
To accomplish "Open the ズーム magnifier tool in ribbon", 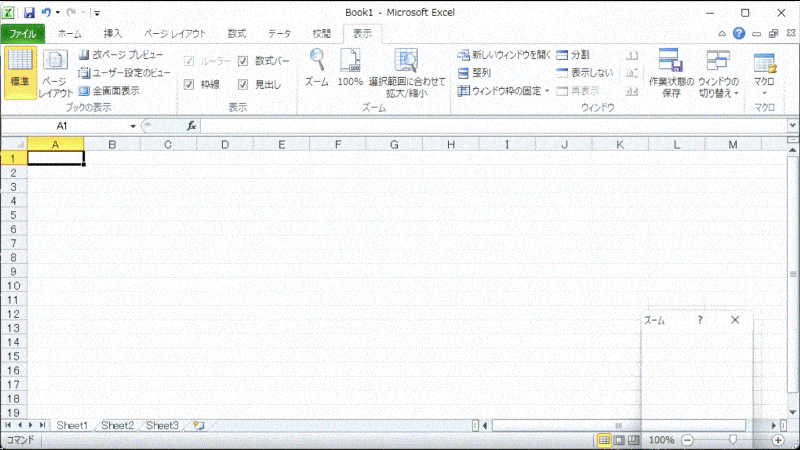I will pos(317,67).
